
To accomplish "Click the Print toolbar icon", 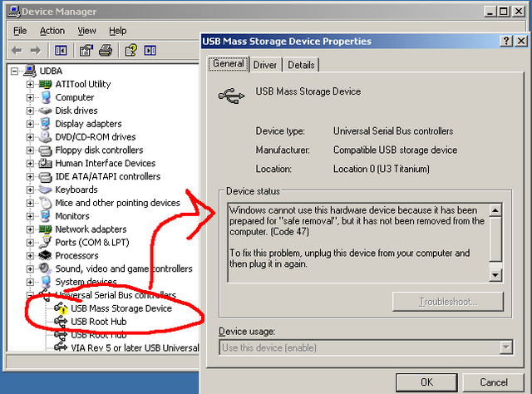I will (106, 51).
